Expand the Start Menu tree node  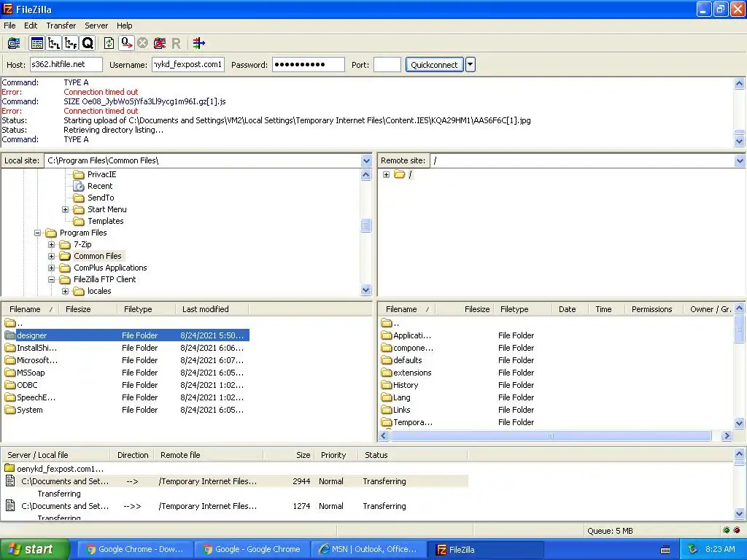[65, 209]
